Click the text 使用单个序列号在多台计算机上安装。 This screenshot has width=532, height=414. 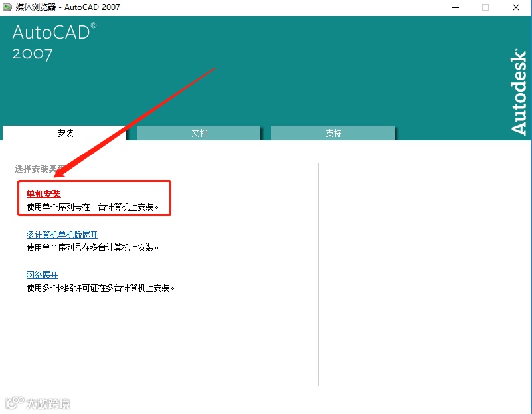(92, 247)
